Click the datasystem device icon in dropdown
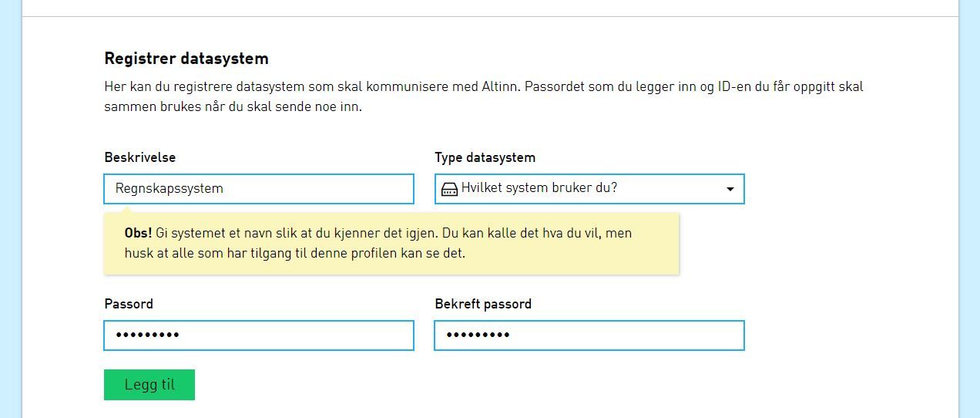The image size is (980, 418). [449, 189]
